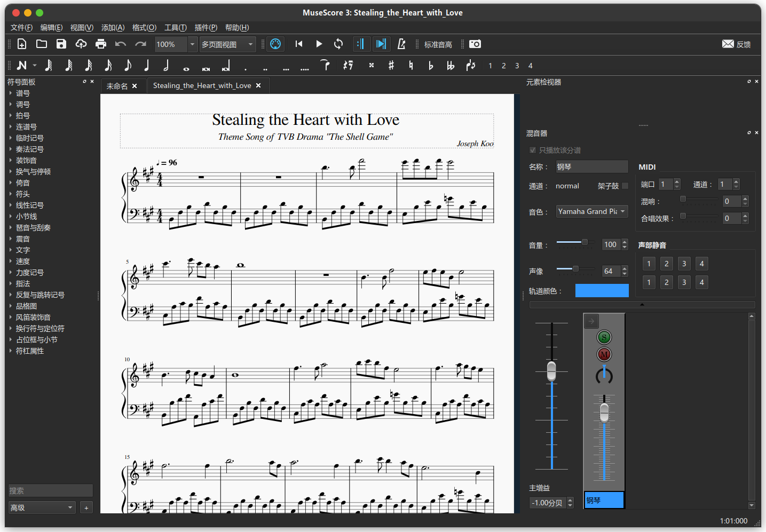Toggle the 架子鼓 drumset checkbox

tap(625, 186)
